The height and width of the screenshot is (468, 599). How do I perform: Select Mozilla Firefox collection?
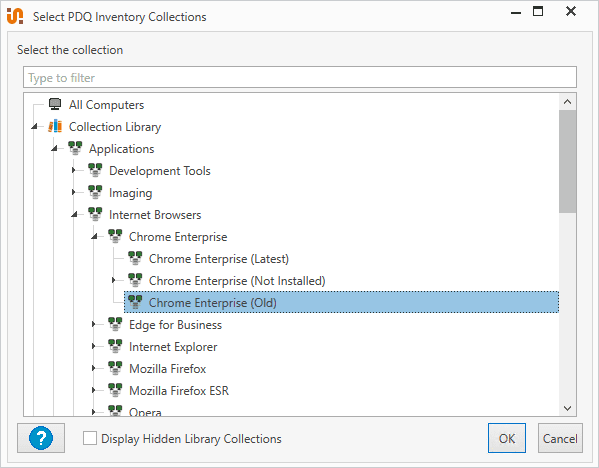pyautogui.click(x=168, y=368)
